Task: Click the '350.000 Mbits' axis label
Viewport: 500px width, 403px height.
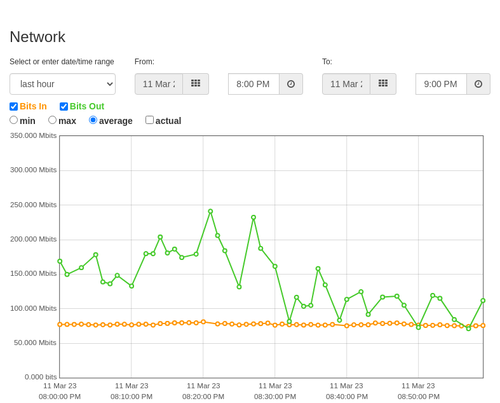Action: click(33, 136)
